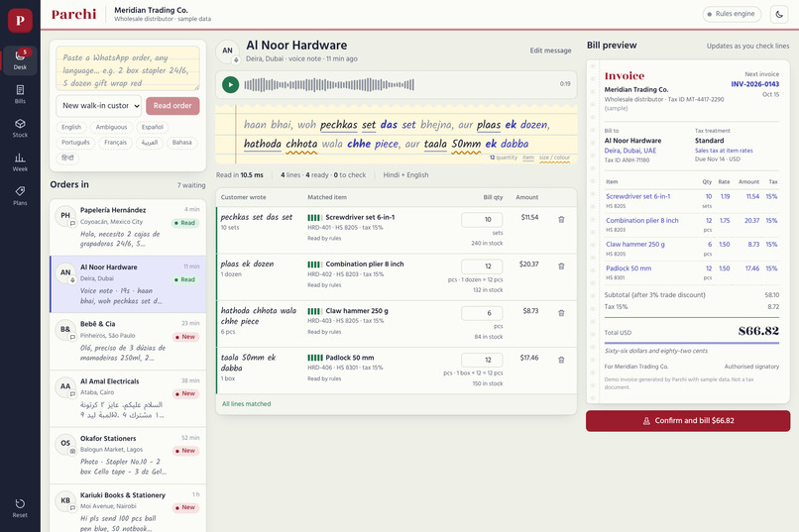Viewport: 799px width, 532px height.
Task: Click the word 'pechkas' in transcript
Action: pyautogui.click(x=339, y=125)
